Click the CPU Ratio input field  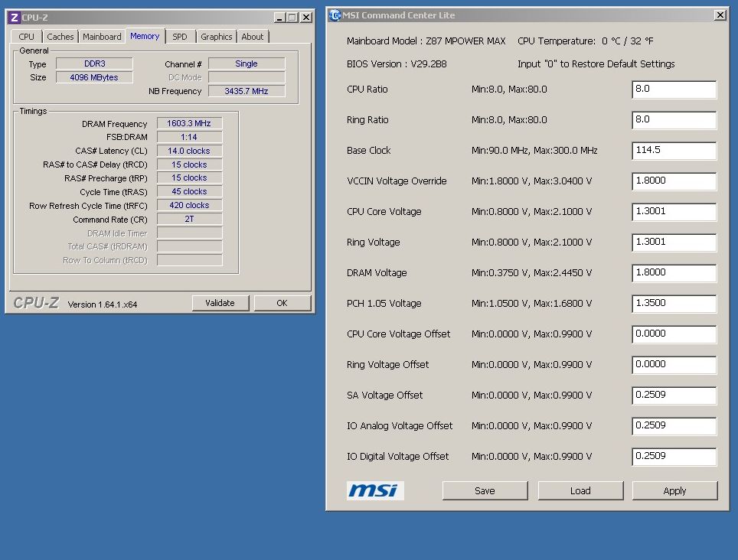click(674, 90)
